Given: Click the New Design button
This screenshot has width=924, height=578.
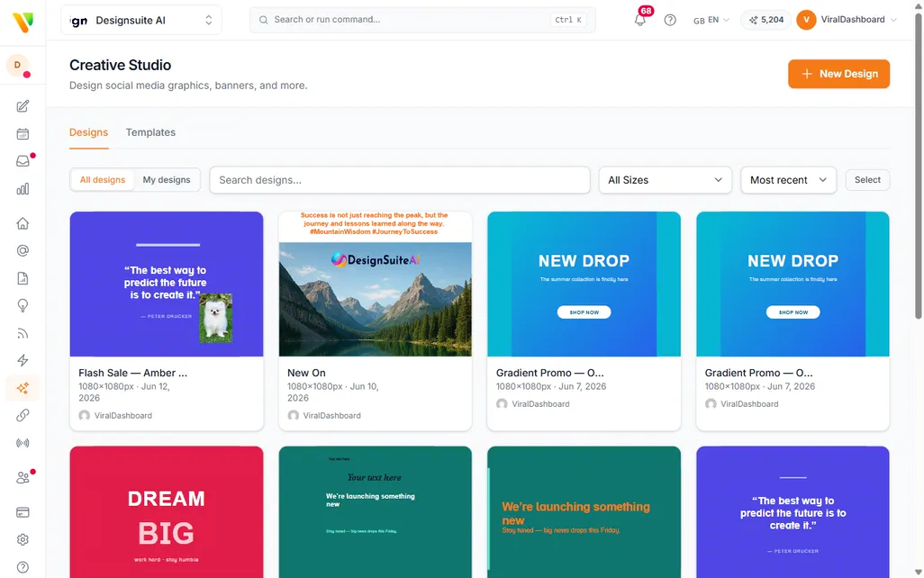Looking at the screenshot, I should pos(838,74).
